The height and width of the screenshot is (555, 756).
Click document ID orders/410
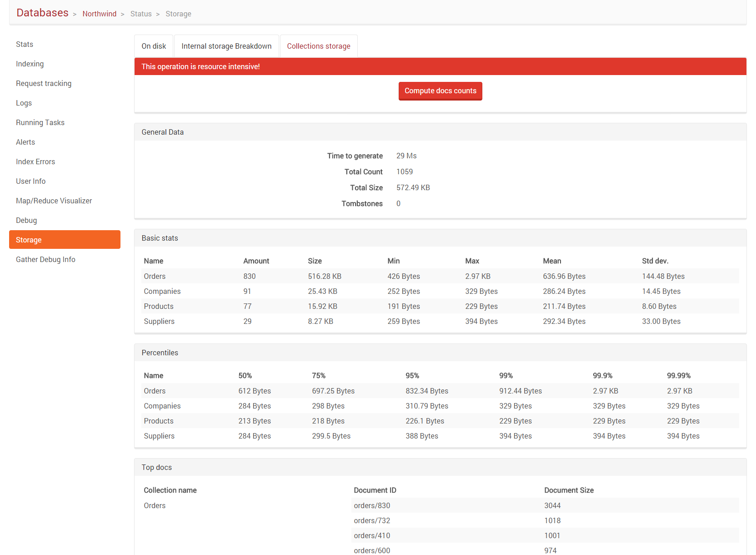click(x=372, y=535)
